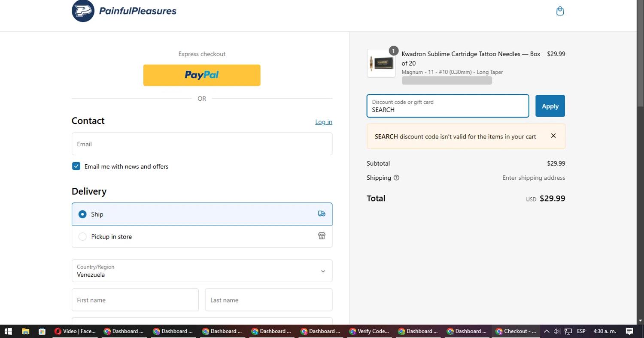Click the page scrollbar down arrow
The width and height of the screenshot is (644, 338).
click(640, 320)
